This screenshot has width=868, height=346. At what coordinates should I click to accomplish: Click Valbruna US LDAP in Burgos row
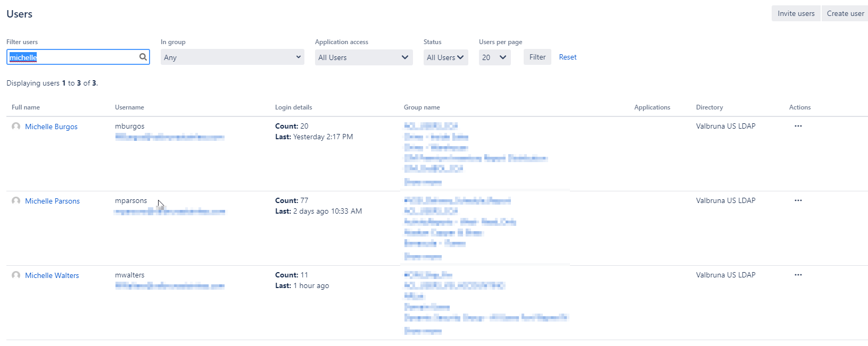click(x=726, y=126)
